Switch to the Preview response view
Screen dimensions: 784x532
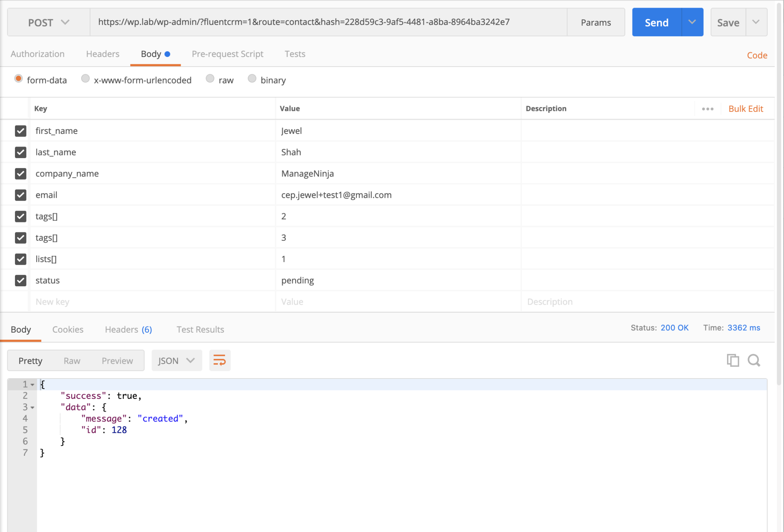[117, 360]
